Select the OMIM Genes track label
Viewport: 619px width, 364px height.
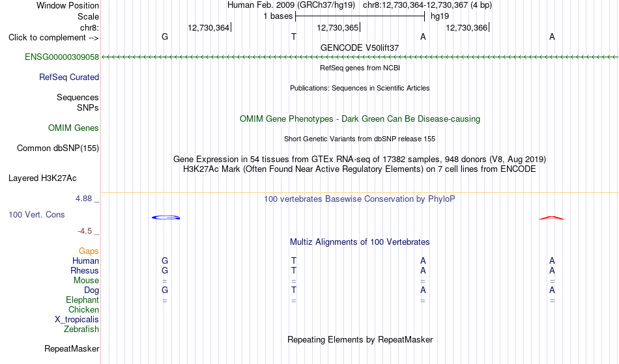click(74, 128)
